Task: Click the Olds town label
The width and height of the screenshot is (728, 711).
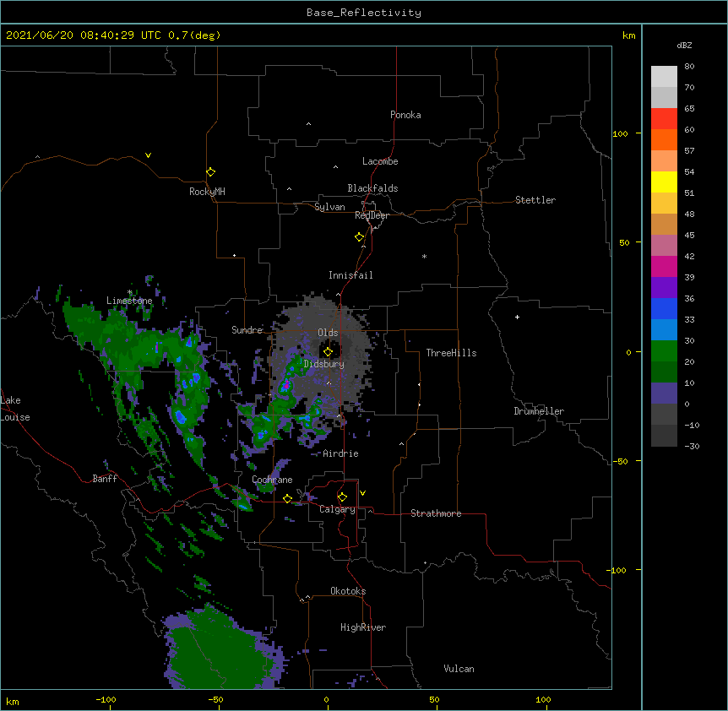Action: (x=328, y=333)
